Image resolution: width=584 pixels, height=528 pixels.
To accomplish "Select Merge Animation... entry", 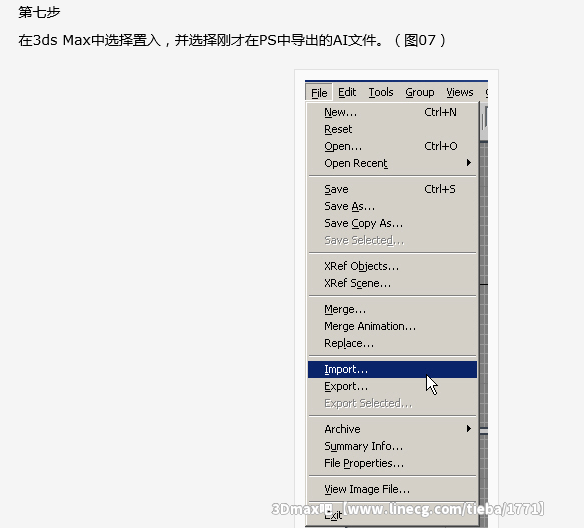I will point(392,326).
